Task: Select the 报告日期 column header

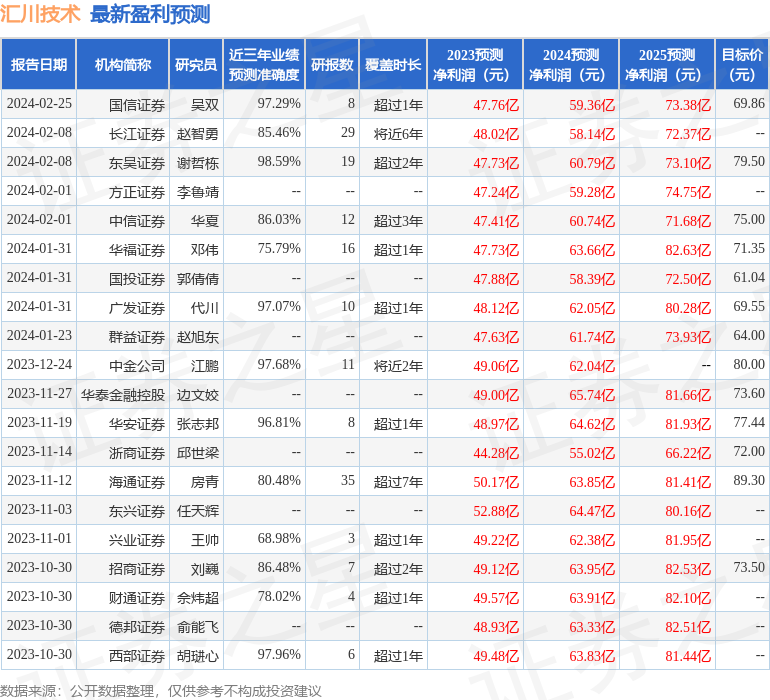Action: tap(39, 64)
